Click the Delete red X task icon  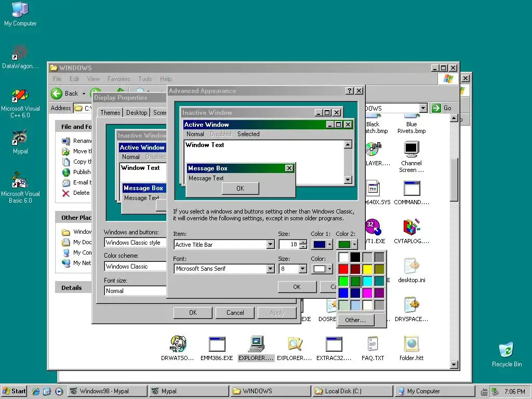click(x=66, y=193)
